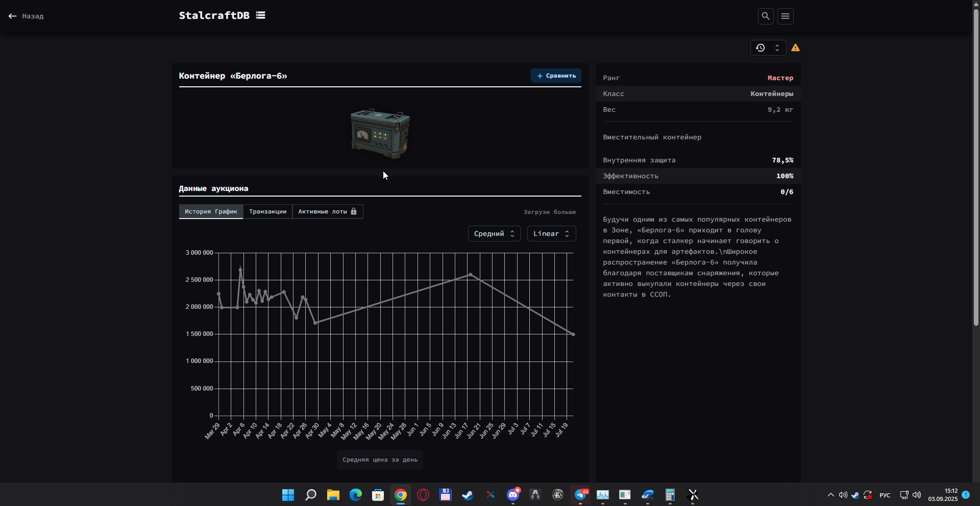Open the history version selector clock icon
This screenshot has width=980, height=506.
click(x=761, y=47)
